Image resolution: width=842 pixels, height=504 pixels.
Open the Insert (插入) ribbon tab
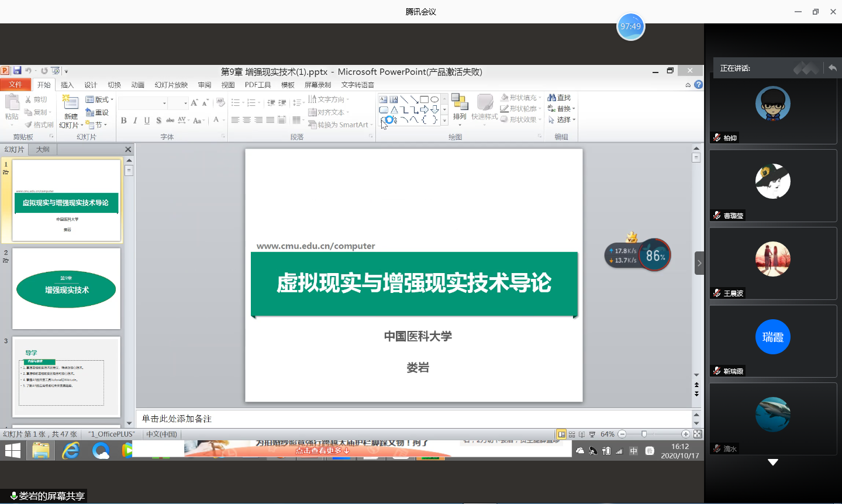click(67, 85)
